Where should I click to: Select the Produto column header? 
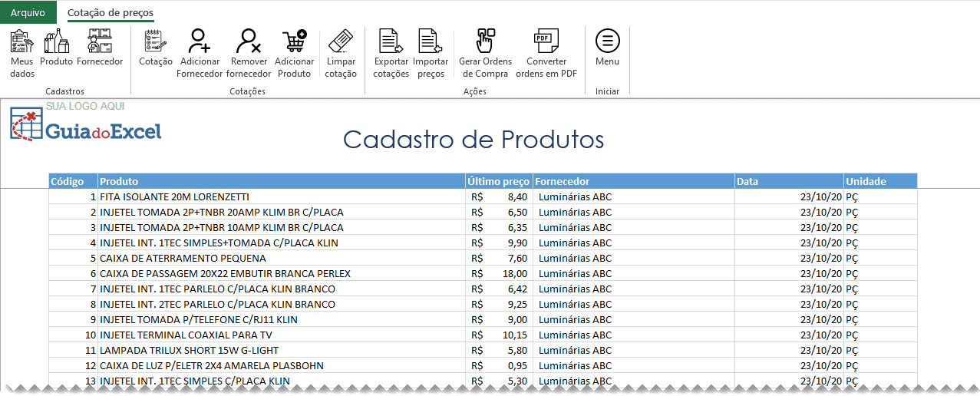[281, 181]
